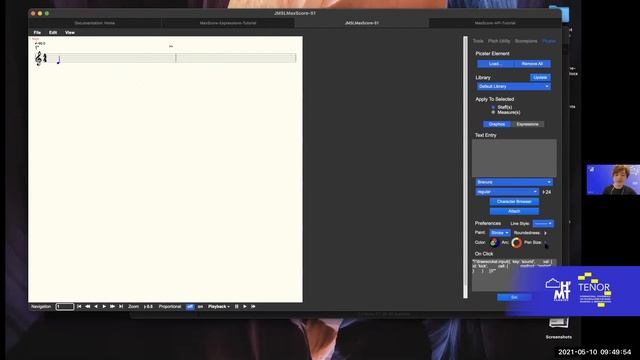The width and height of the screenshot is (640, 360).
Task: Click the Navigation measure number field
Action: (64, 307)
